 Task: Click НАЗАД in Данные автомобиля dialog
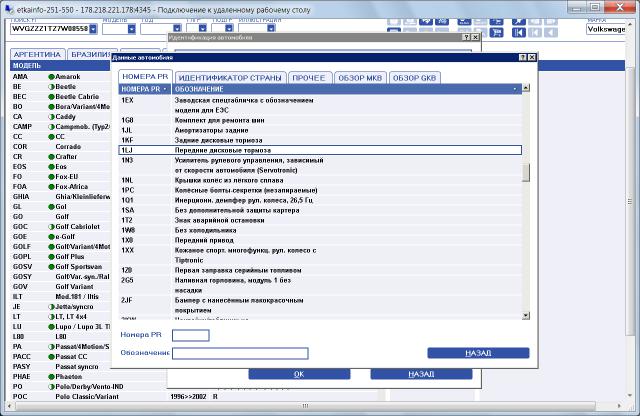click(478, 353)
